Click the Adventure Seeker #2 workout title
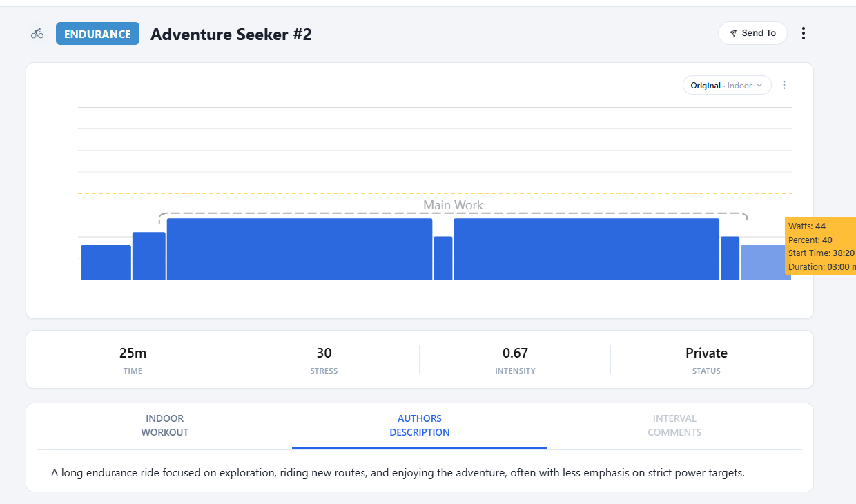Screen dimensions: 856x504 [x=231, y=34]
